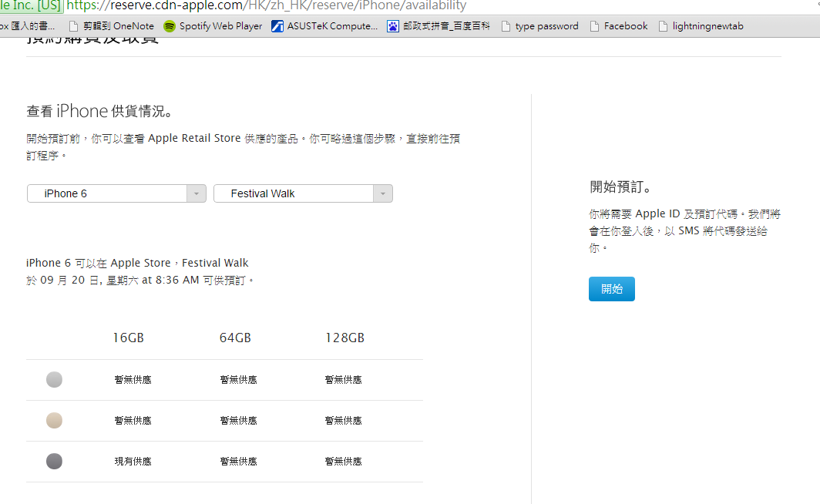This screenshot has width=820, height=504.
Task: Click 現有供應 for space gray 16GB
Action: 133,462
